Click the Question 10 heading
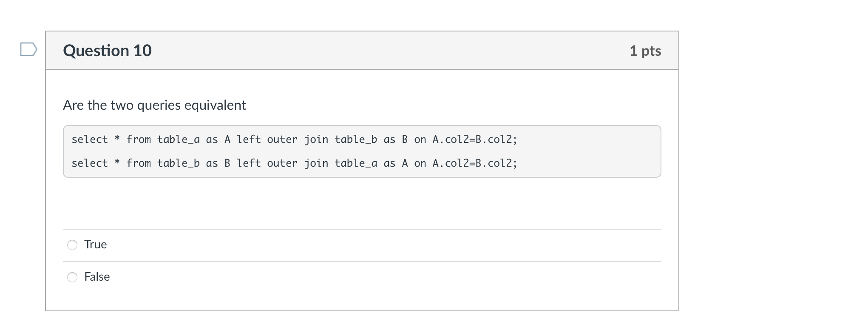Screen dimensions: 868x330 click(x=107, y=51)
